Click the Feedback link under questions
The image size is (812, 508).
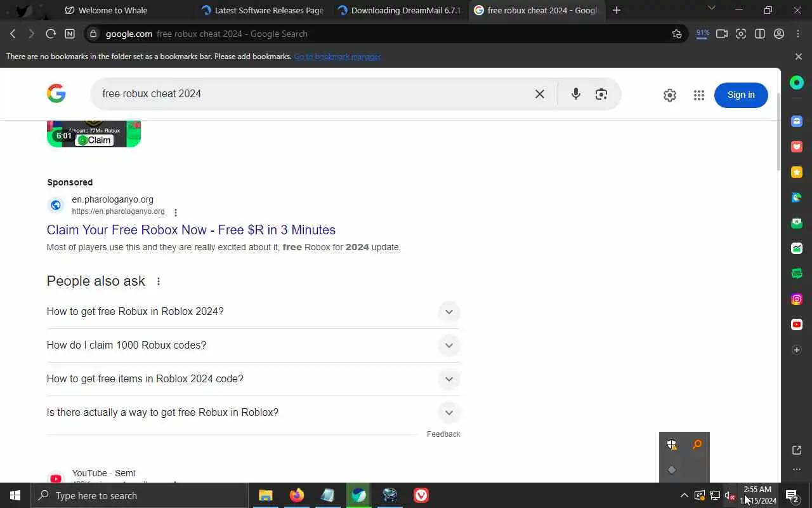coord(443,434)
